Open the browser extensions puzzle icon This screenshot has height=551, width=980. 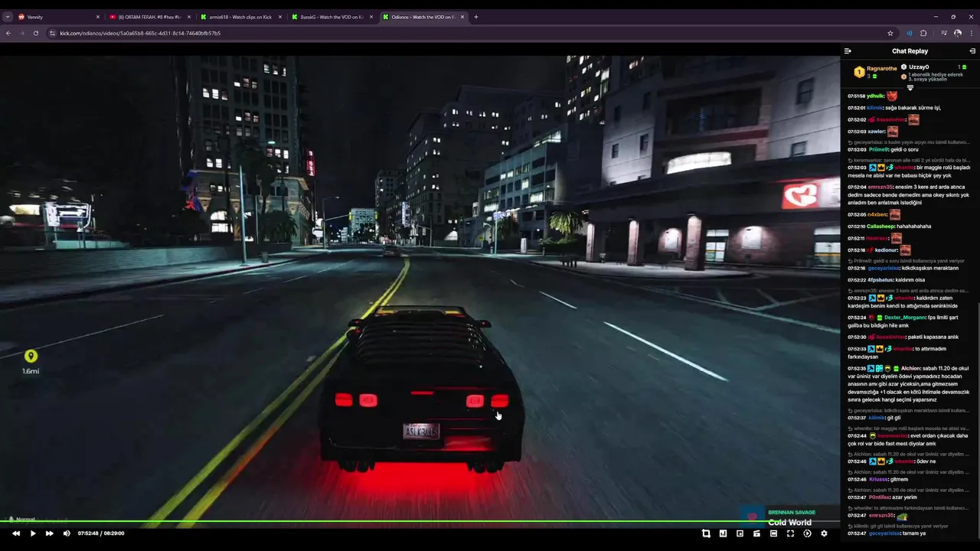tap(923, 33)
